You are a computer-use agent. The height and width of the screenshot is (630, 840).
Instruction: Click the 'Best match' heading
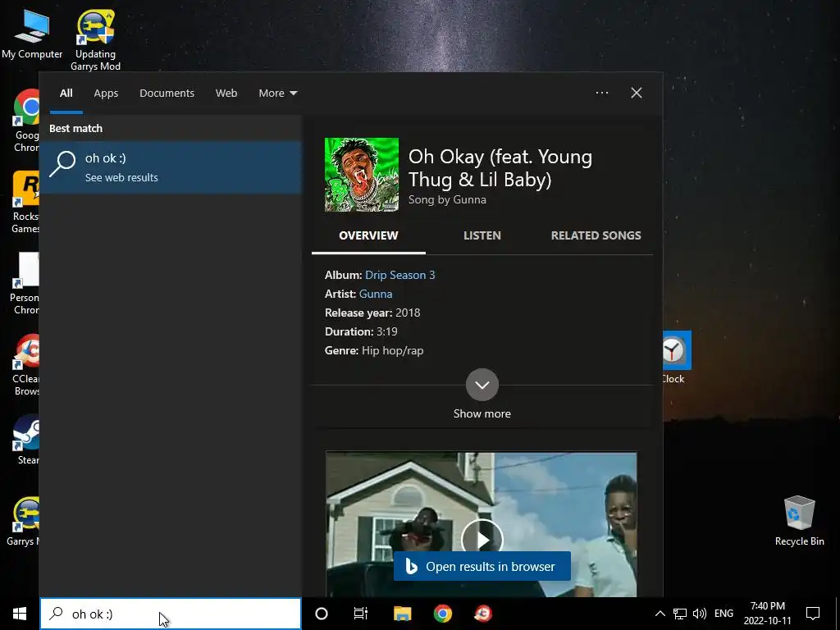75,129
